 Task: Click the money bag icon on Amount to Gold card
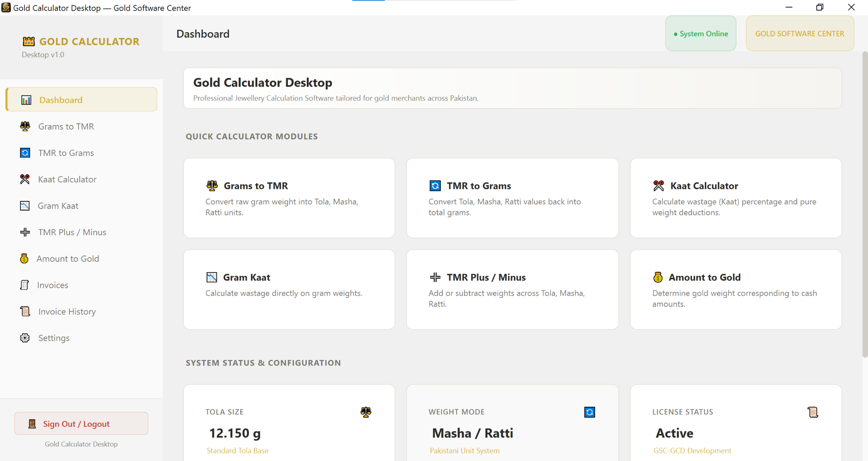[x=658, y=277]
